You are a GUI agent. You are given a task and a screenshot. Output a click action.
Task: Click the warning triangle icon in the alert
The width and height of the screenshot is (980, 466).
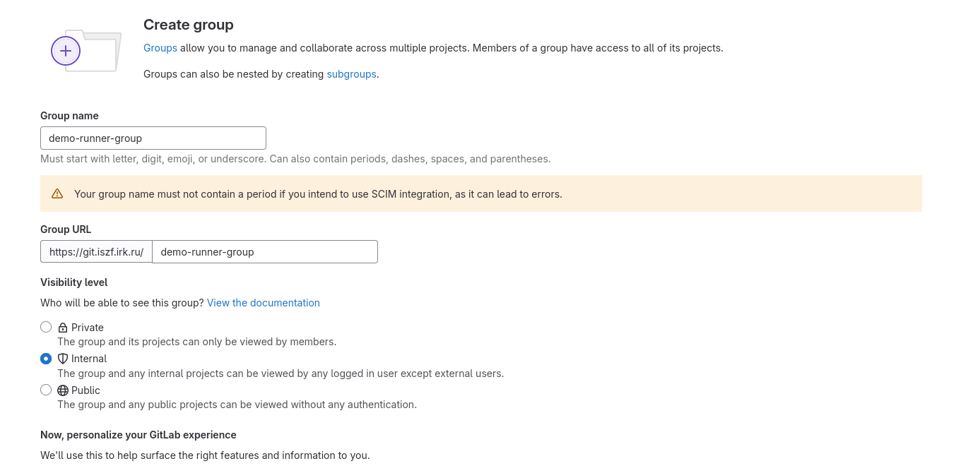(x=58, y=193)
